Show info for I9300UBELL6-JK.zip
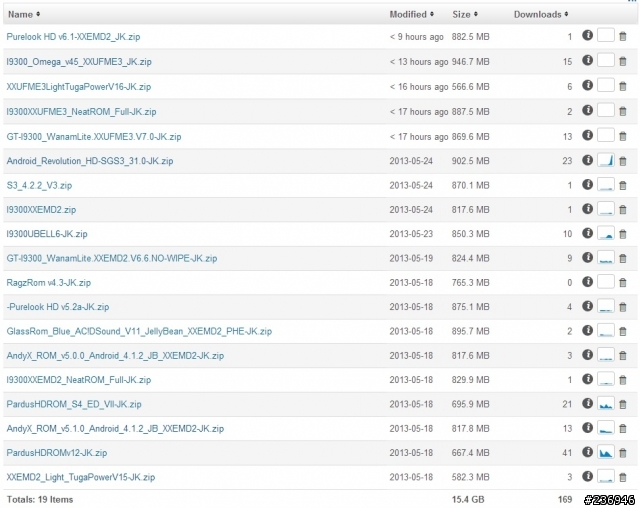640x508 pixels. [587, 233]
